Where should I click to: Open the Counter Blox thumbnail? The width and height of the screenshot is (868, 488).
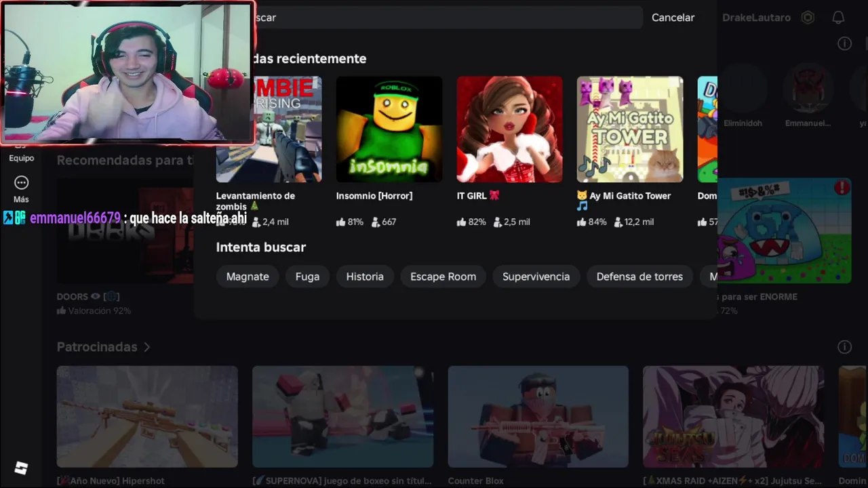[x=538, y=417]
